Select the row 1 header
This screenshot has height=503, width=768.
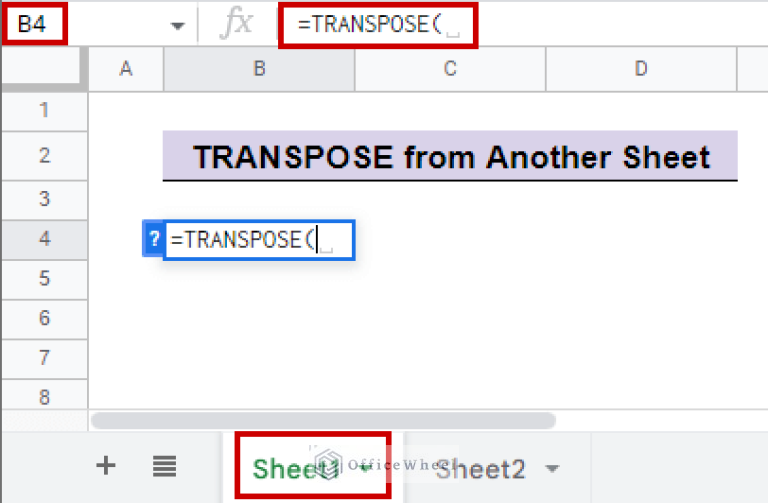point(44,111)
